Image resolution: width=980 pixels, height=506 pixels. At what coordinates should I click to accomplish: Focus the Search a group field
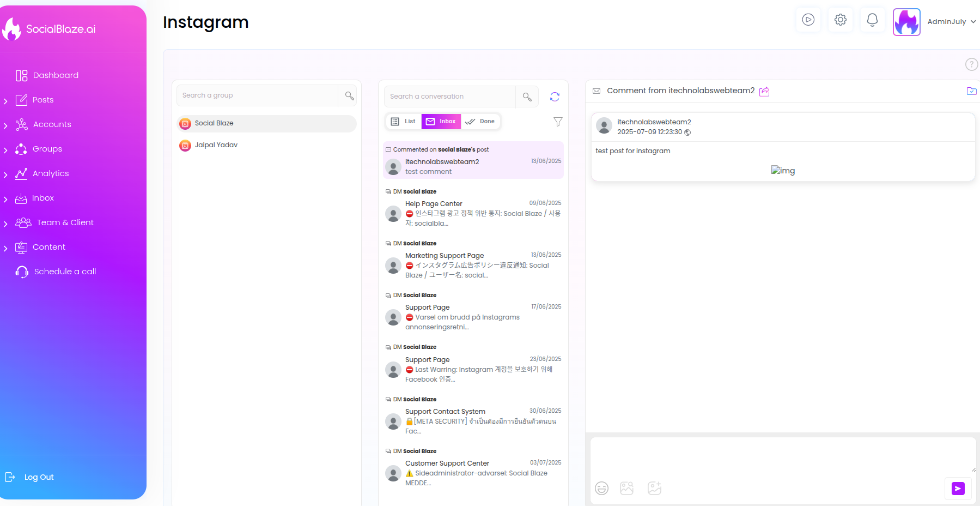[x=257, y=95]
